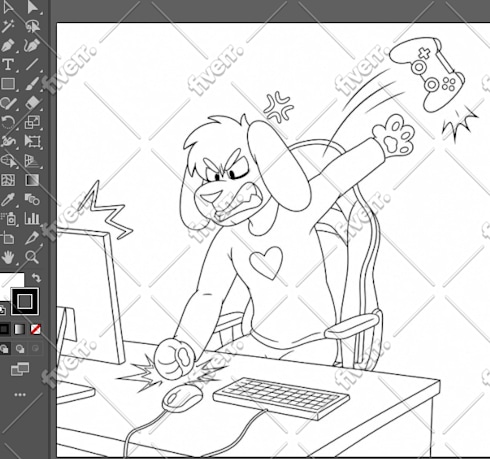Viewport: 490px width, 459px height.
Task: Enable Draw Behind mode
Action: [20, 349]
